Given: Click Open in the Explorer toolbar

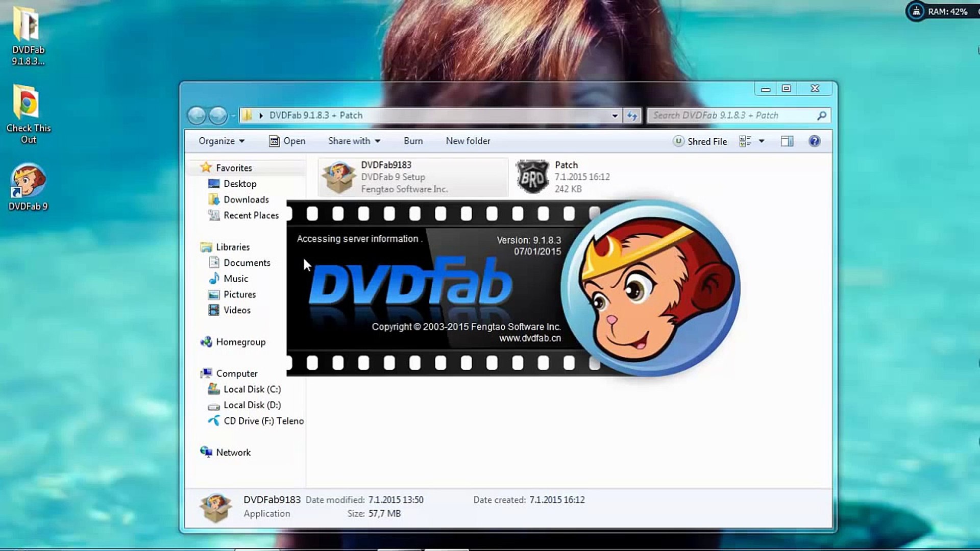Looking at the screenshot, I should pyautogui.click(x=287, y=141).
